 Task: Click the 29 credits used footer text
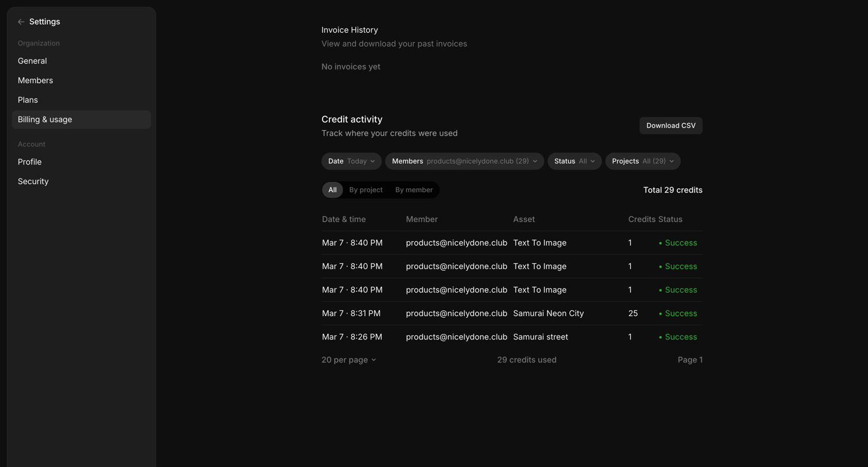click(526, 360)
